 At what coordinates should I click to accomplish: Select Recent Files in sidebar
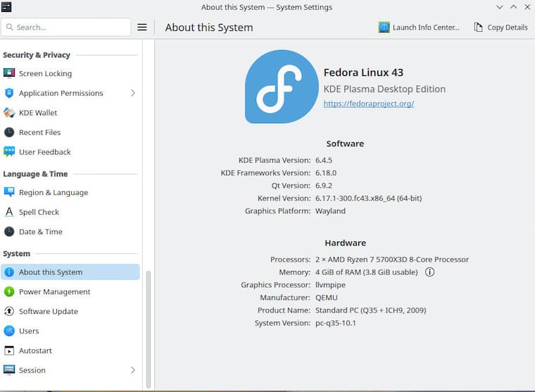click(x=70, y=132)
